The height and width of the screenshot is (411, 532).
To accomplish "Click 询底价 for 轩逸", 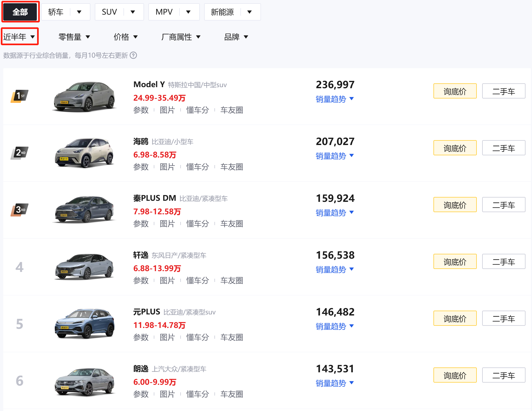I will 455,262.
